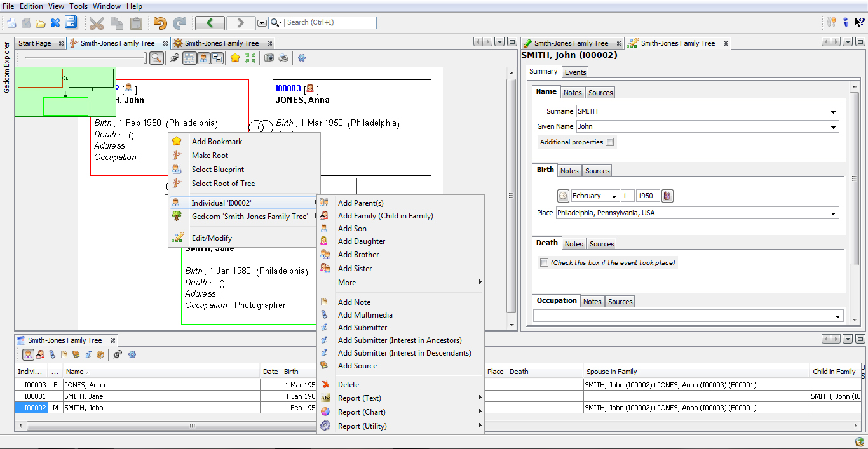Viewport: 868px width, 449px height.
Task: Click the birth year field showing 1950
Action: coord(648,196)
